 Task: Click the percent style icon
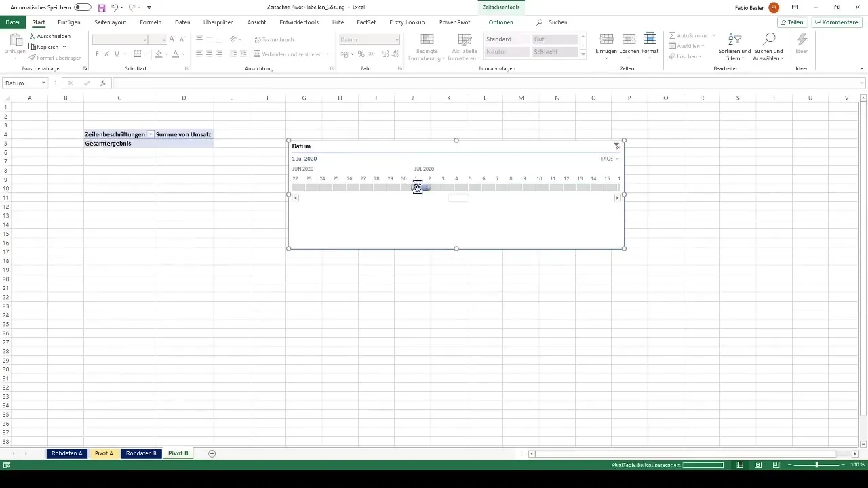pyautogui.click(x=361, y=54)
